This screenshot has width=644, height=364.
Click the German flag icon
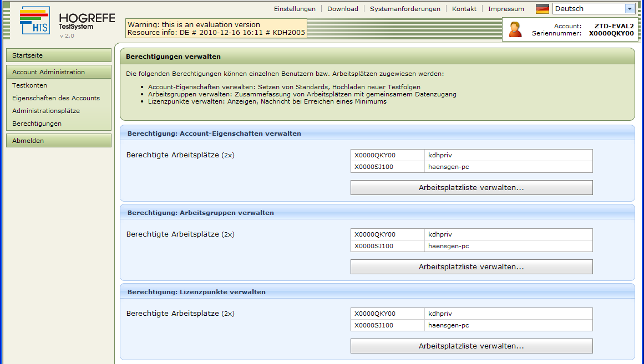point(542,9)
